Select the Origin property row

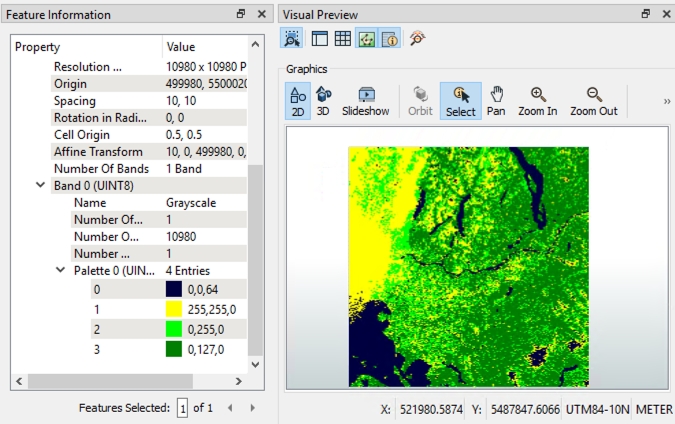(149, 84)
